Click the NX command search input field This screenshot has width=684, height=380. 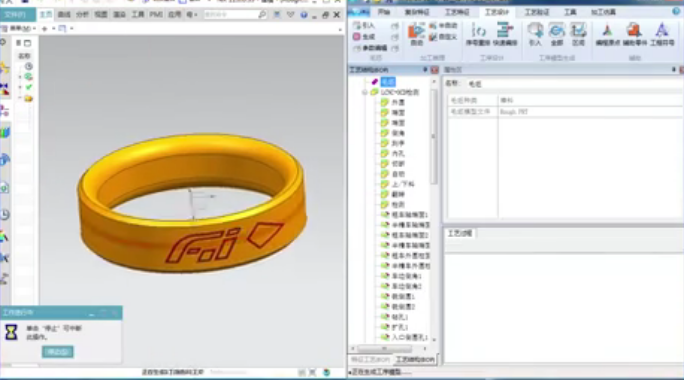(230, 15)
